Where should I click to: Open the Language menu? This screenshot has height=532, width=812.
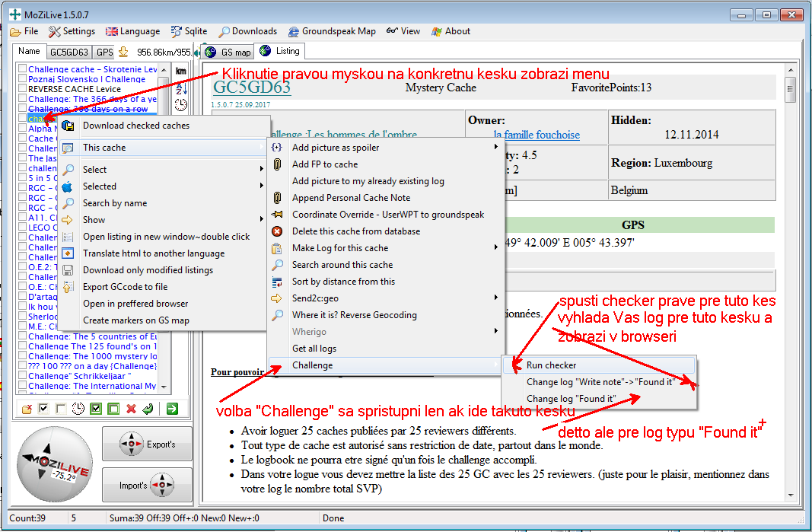(x=133, y=31)
